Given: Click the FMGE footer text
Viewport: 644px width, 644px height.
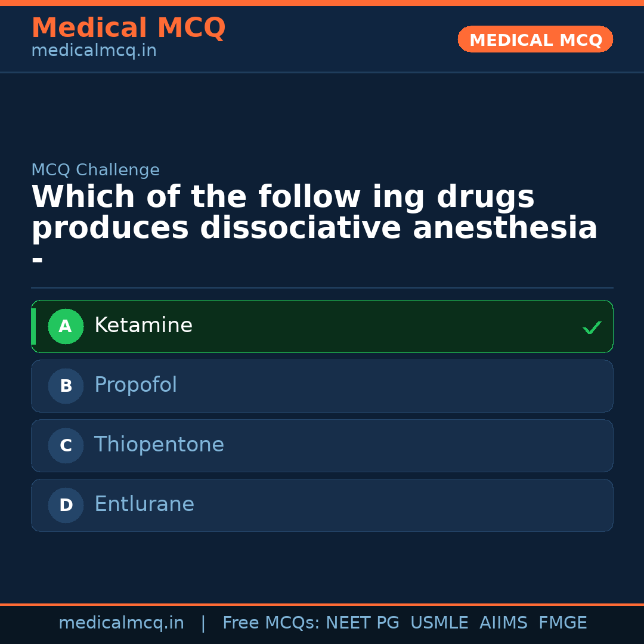Looking at the screenshot, I should (562, 623).
